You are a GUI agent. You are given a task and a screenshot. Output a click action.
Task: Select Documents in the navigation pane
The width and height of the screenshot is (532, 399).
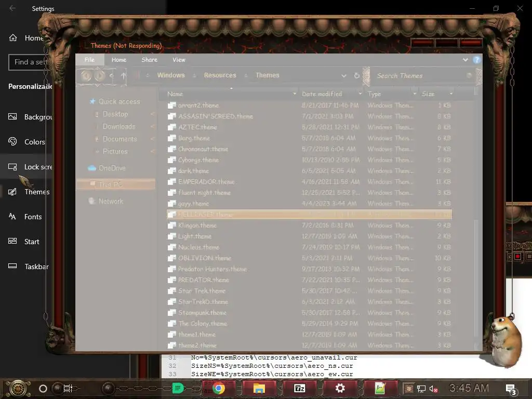coord(120,139)
